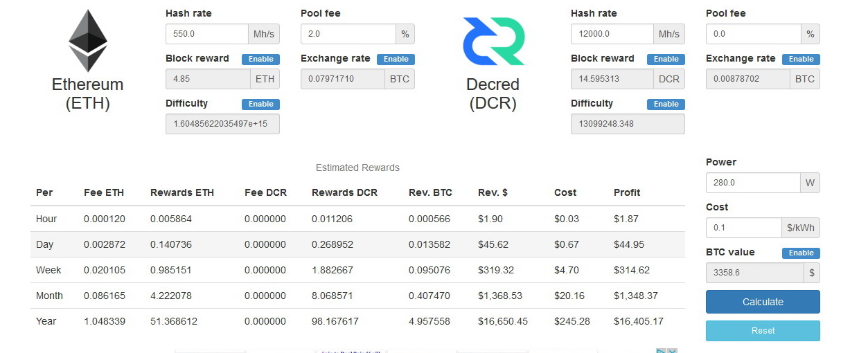Click the Year row label

(46, 321)
